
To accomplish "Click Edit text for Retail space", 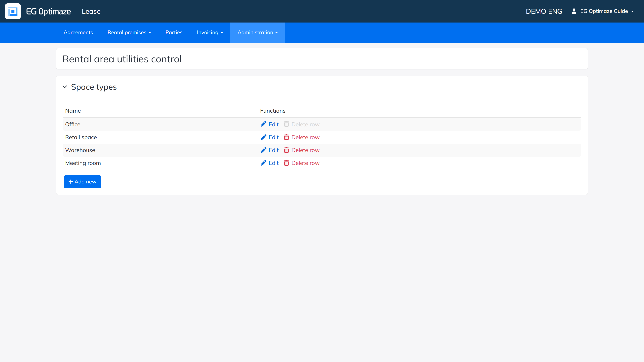I will coord(273,137).
